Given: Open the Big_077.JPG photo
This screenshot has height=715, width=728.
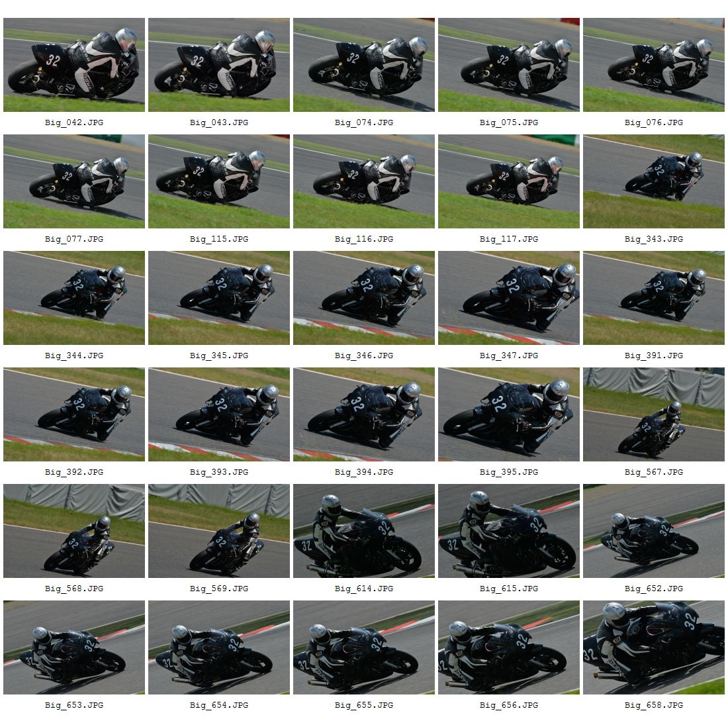Looking at the screenshot, I should [74, 181].
